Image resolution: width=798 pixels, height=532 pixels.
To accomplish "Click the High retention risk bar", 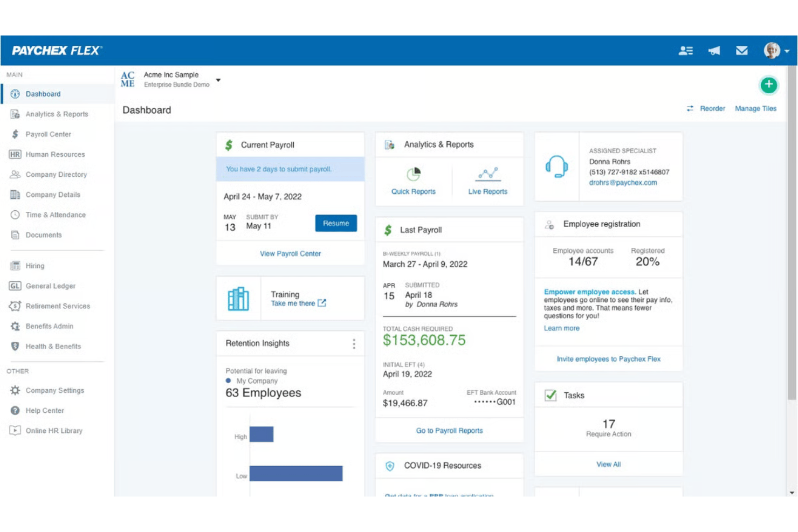I will (262, 434).
